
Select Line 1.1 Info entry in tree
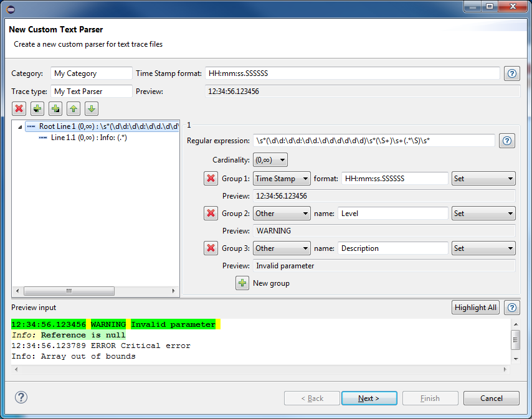pyautogui.click(x=88, y=138)
